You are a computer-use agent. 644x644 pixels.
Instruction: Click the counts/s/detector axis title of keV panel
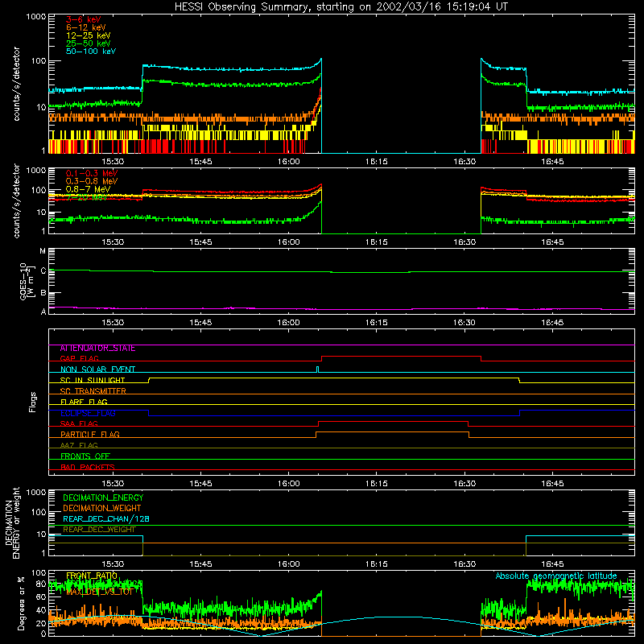coord(16,84)
